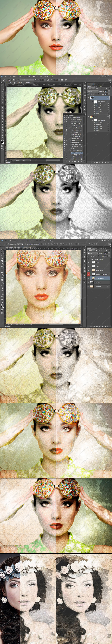The width and height of the screenshot is (112, 644).
Task: Toggle checkbox beside Vignette (selection) action
Action: click(65, 120)
